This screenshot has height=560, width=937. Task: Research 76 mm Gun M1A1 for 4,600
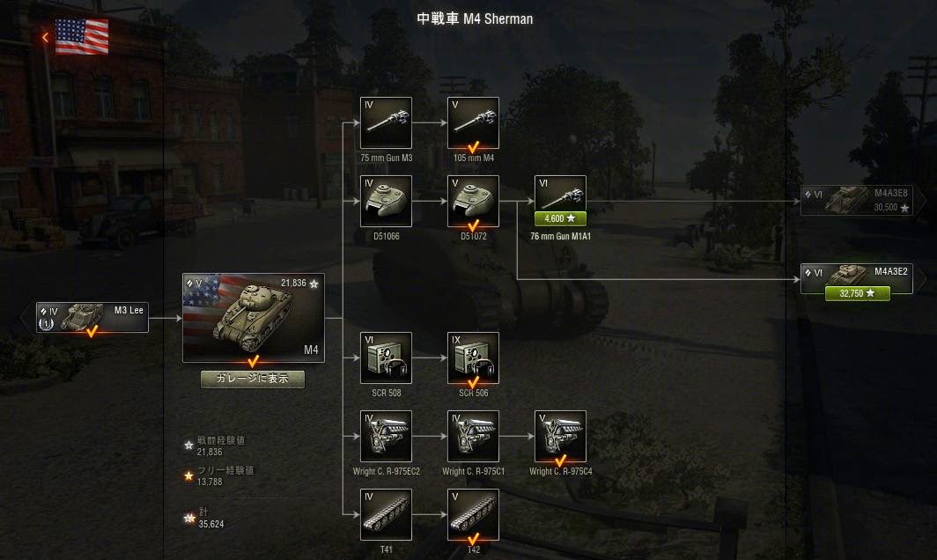[x=560, y=218]
